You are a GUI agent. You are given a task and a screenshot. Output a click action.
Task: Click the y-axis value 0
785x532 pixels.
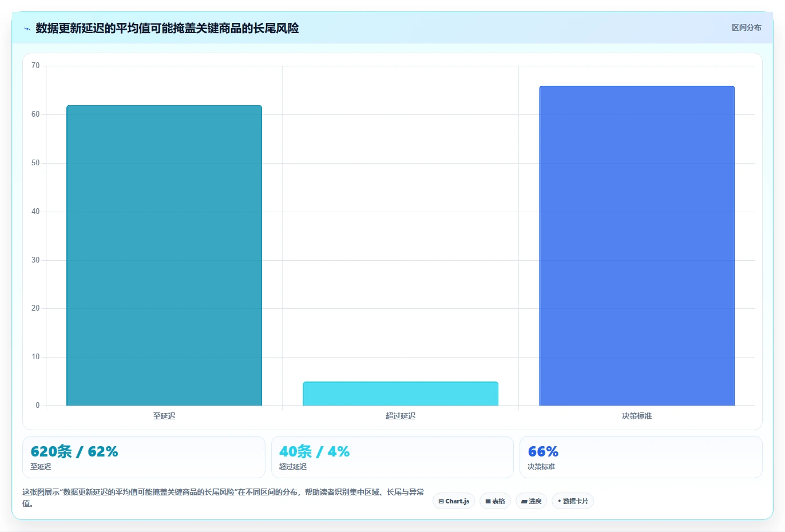[38, 406]
